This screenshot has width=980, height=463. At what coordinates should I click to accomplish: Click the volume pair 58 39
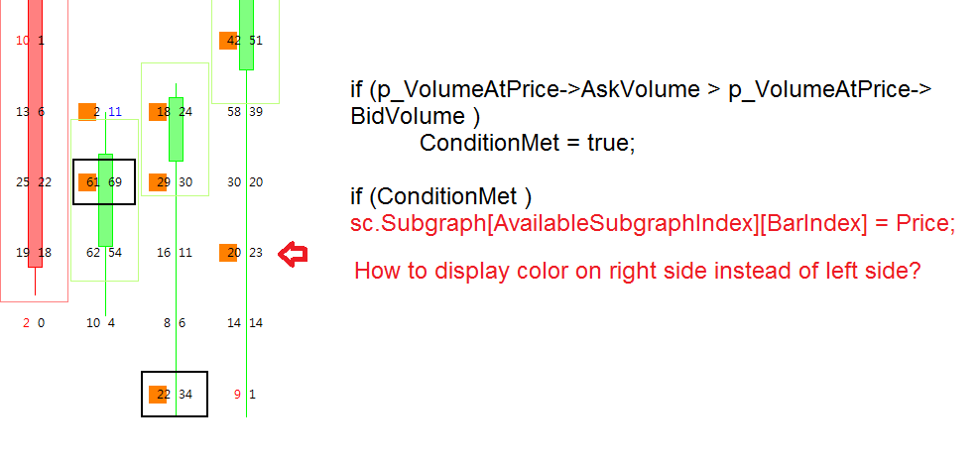pos(245,112)
